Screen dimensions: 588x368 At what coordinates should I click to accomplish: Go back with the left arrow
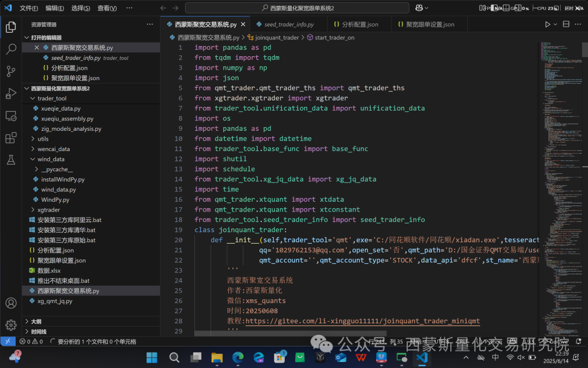(163, 8)
